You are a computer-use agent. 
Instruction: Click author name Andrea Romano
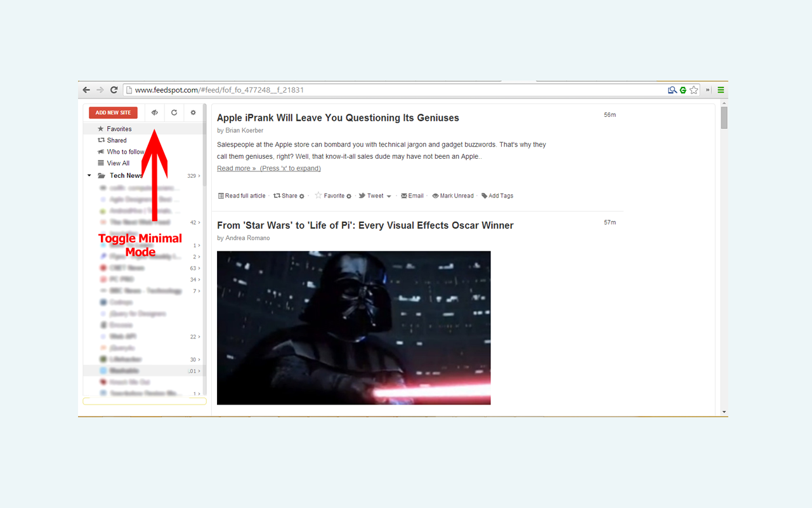[x=248, y=238]
